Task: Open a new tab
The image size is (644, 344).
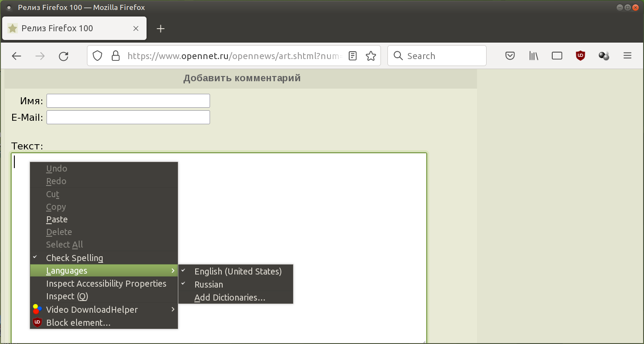Action: click(x=161, y=29)
